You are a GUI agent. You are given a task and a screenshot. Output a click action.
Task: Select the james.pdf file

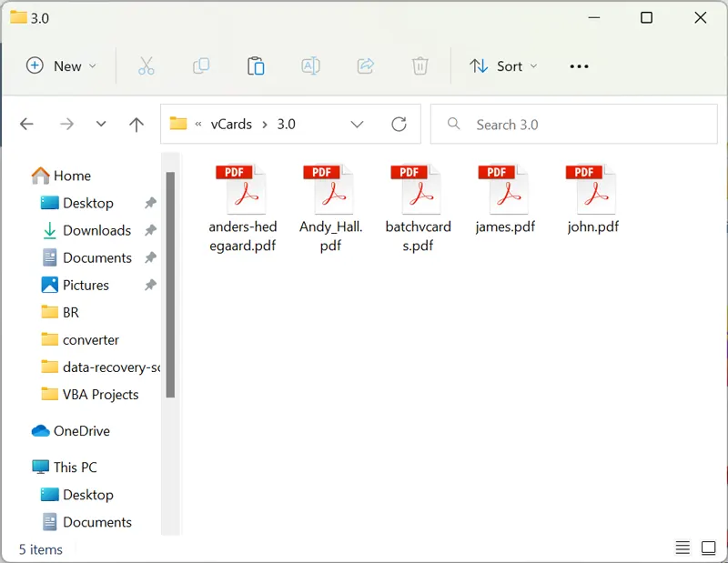coord(505,200)
